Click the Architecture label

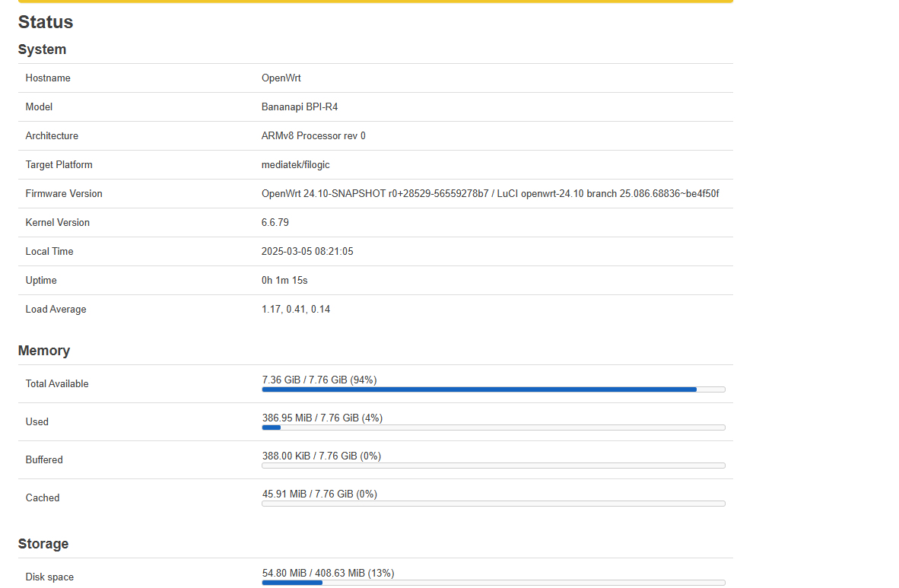52,136
